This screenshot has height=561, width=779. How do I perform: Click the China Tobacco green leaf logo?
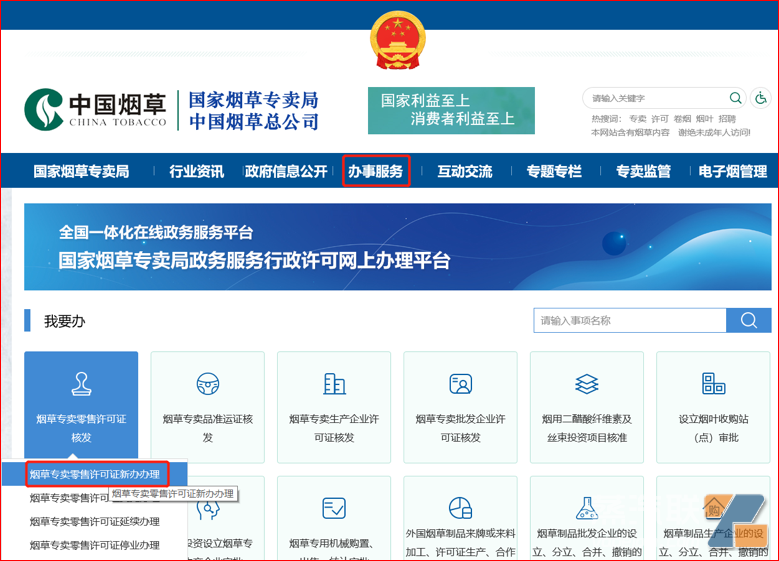pos(44,109)
